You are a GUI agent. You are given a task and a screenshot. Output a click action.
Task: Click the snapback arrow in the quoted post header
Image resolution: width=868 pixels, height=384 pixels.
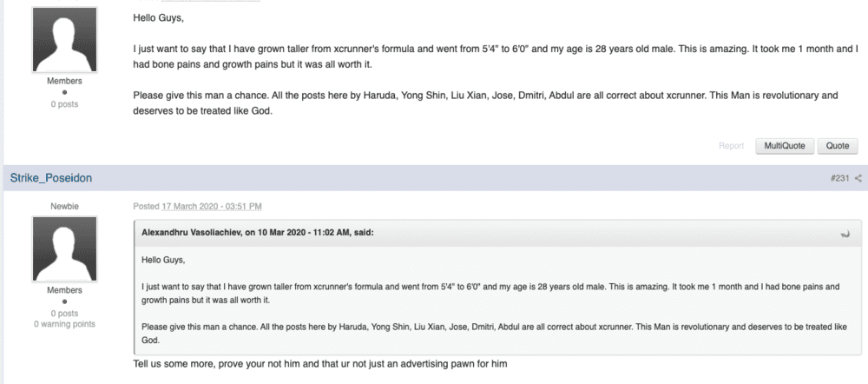[845, 234]
